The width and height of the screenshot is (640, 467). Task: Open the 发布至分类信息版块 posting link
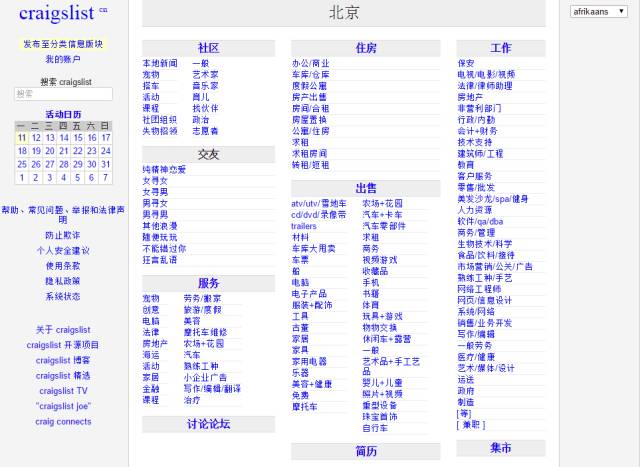[x=63, y=44]
